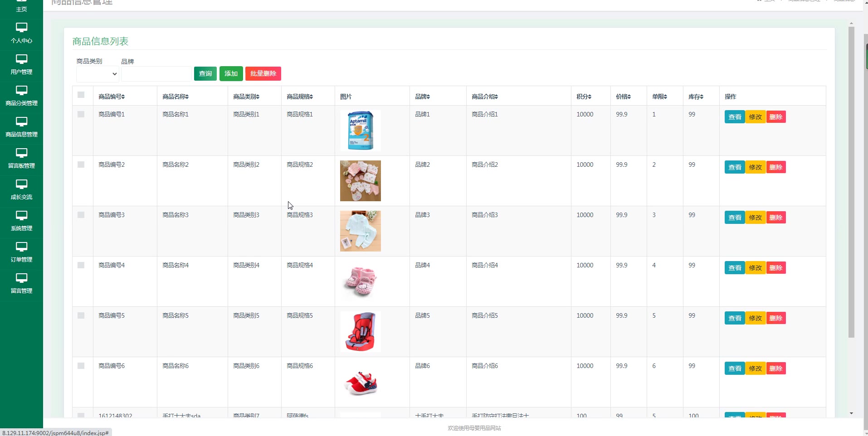The height and width of the screenshot is (436, 868).
Task: Click the 成长交流 monitor icon
Action: pyautogui.click(x=21, y=184)
